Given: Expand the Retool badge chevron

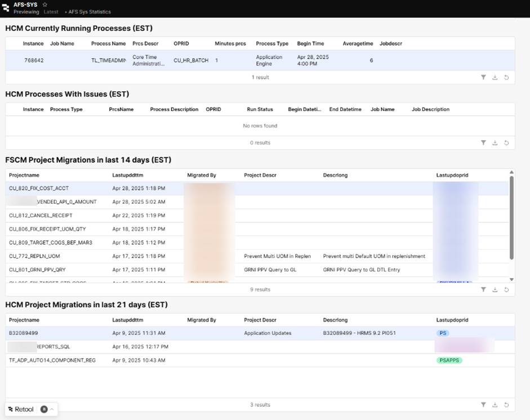Looking at the screenshot, I should tap(52, 409).
